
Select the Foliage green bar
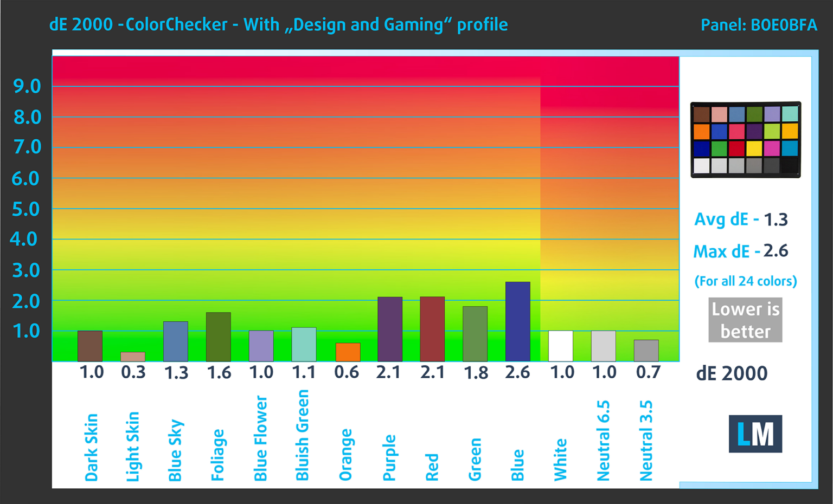(x=219, y=337)
